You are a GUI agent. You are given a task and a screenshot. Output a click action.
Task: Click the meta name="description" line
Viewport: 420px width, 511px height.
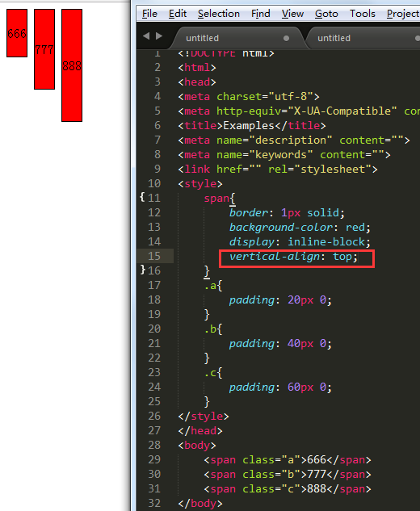294,140
